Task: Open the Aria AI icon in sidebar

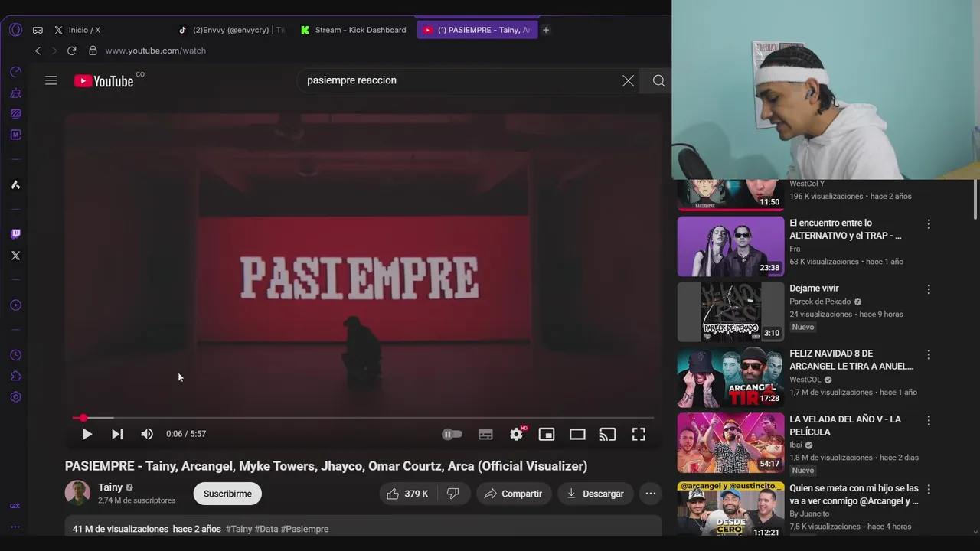Action: point(15,184)
